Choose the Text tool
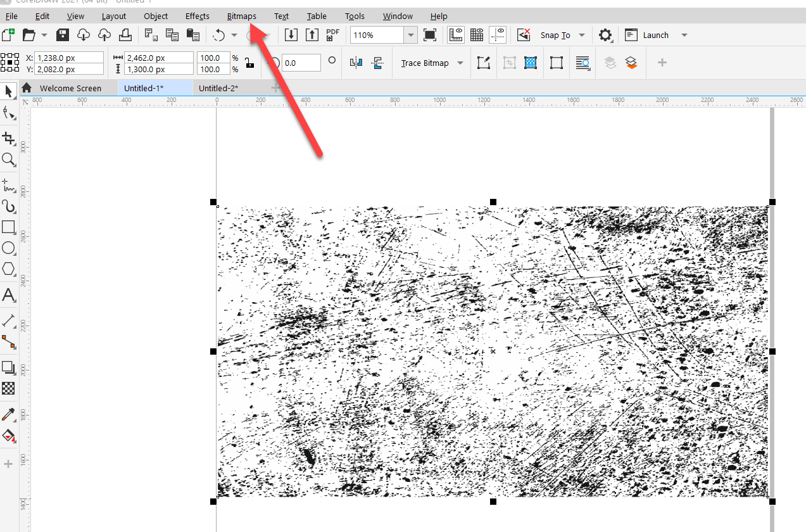Image resolution: width=806 pixels, height=532 pixels. 8,294
